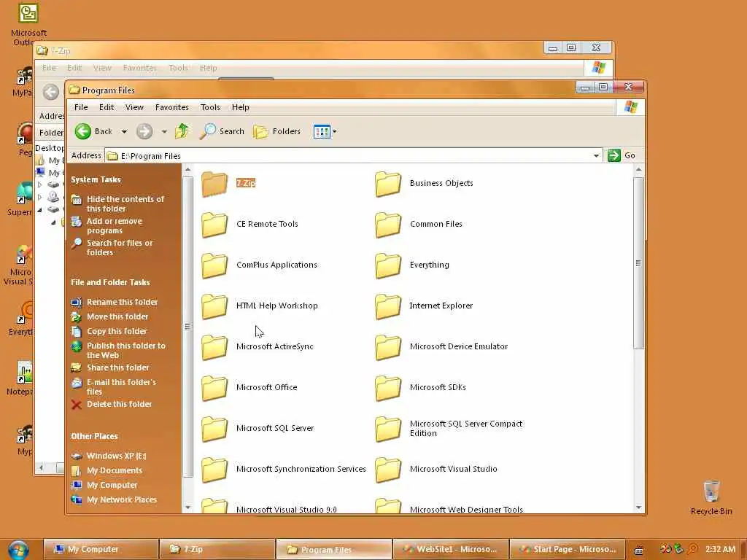Click Add or remove programs link

pyautogui.click(x=115, y=226)
